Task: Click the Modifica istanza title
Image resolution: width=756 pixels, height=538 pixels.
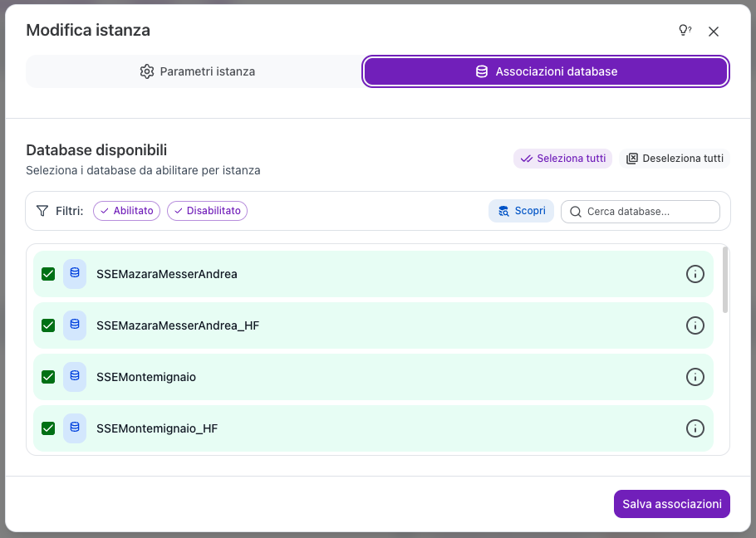Action: pyautogui.click(x=88, y=30)
